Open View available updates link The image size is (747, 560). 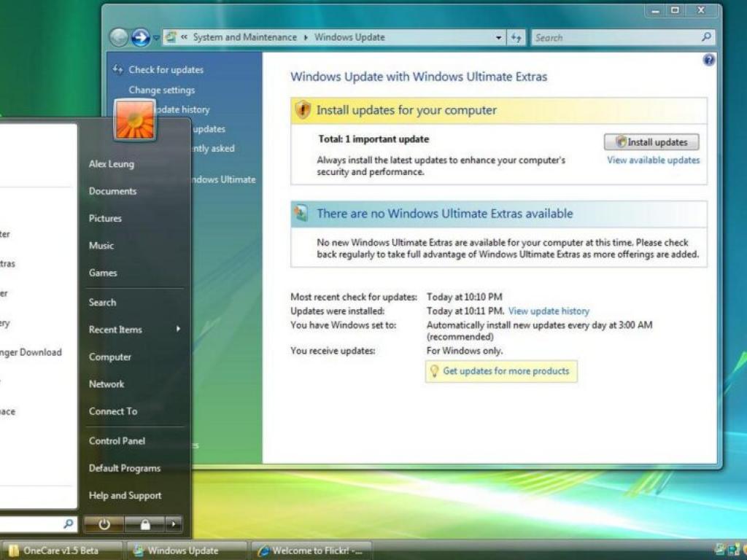[653, 160]
